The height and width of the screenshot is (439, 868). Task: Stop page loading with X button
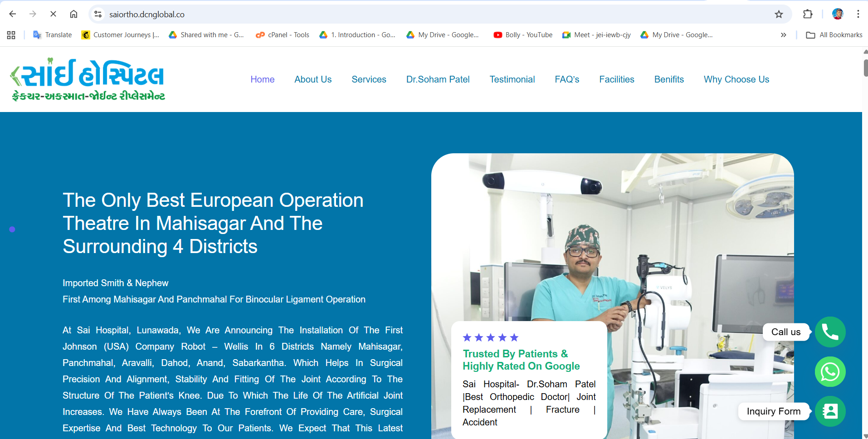[x=53, y=14]
